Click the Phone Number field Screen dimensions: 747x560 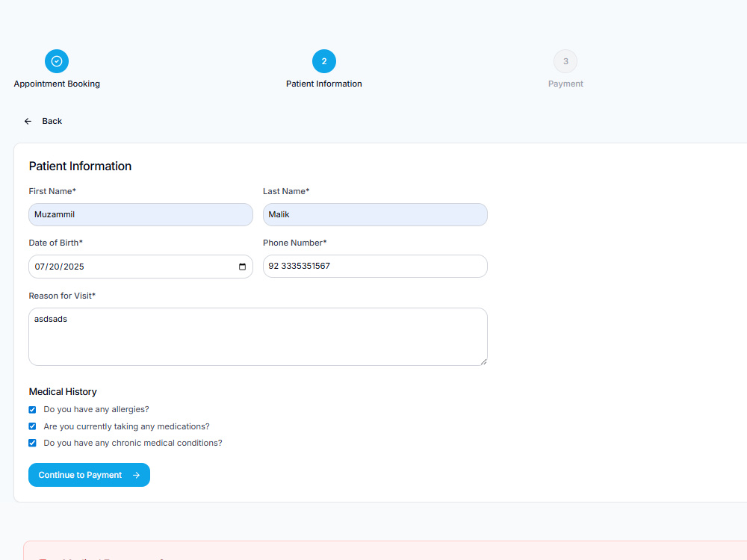(375, 267)
